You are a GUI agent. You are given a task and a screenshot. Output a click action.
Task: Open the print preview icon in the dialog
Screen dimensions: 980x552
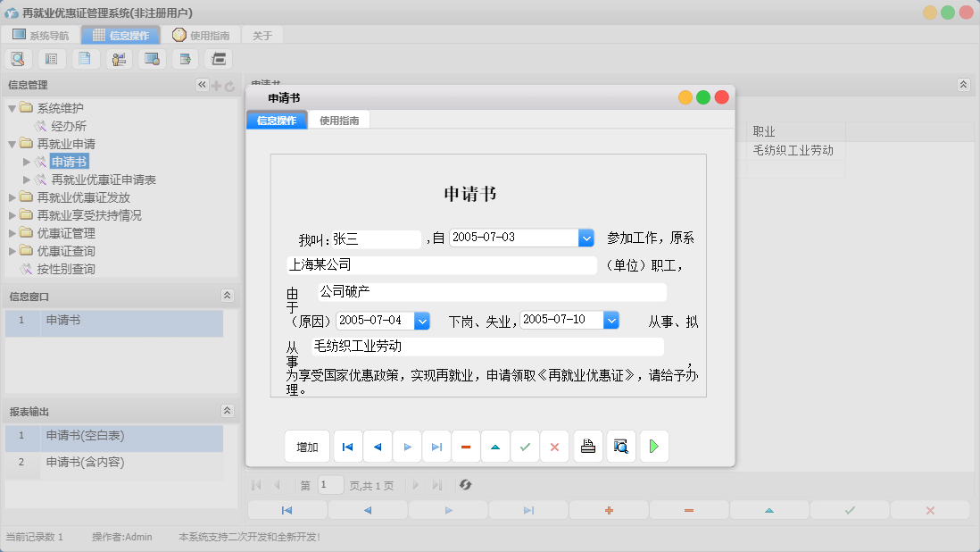point(620,446)
